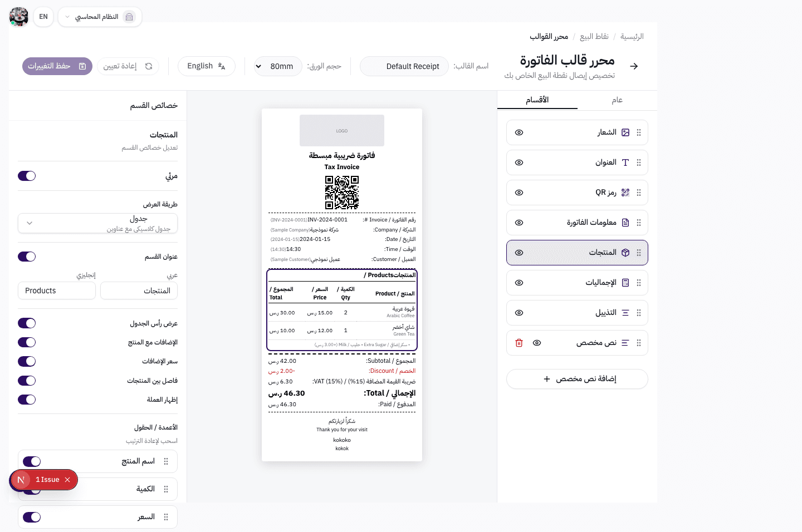
Task: Click the package icon in المنتجات section
Action: coord(625,253)
